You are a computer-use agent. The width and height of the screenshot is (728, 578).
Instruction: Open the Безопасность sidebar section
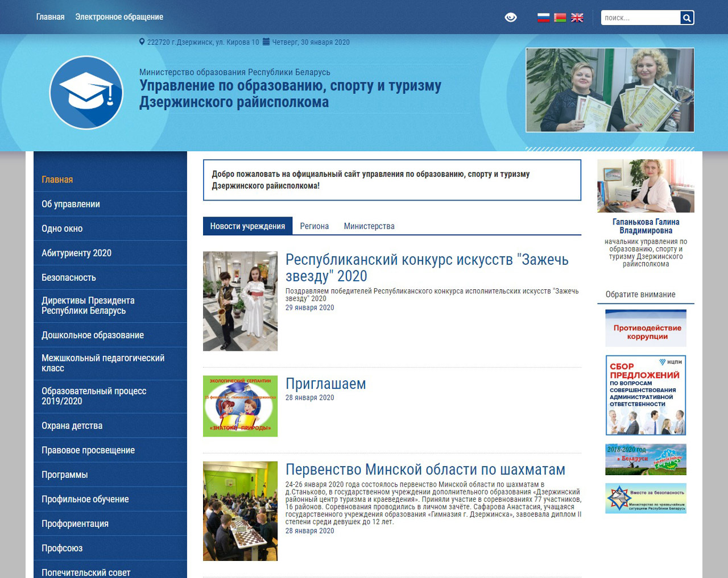click(110, 277)
